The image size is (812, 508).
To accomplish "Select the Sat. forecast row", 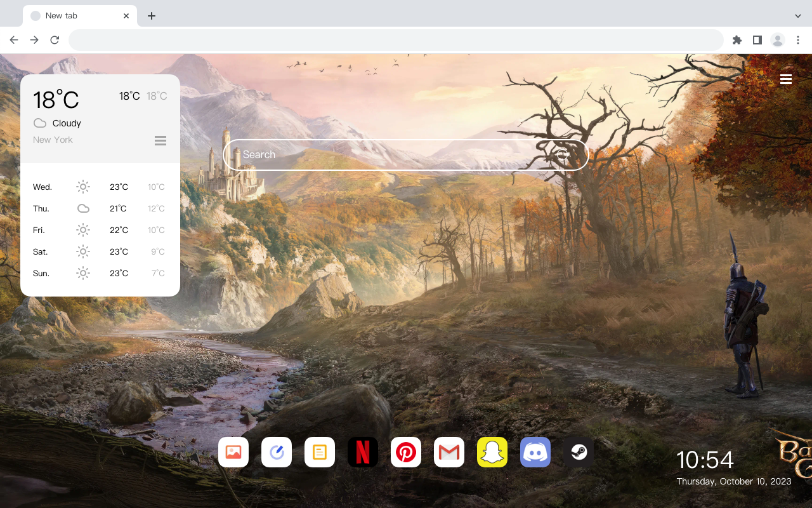I will click(x=100, y=251).
